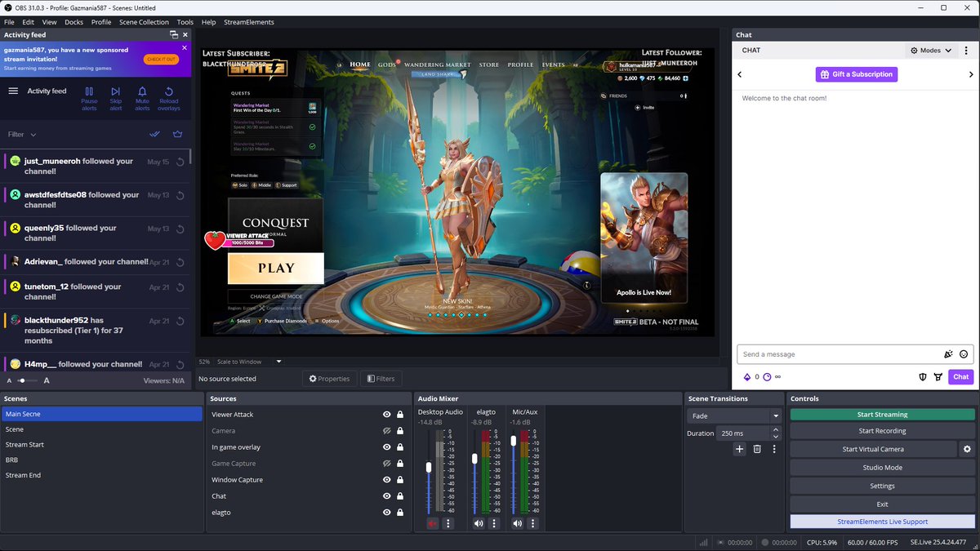
Task: Open the File menu
Action: (9, 22)
